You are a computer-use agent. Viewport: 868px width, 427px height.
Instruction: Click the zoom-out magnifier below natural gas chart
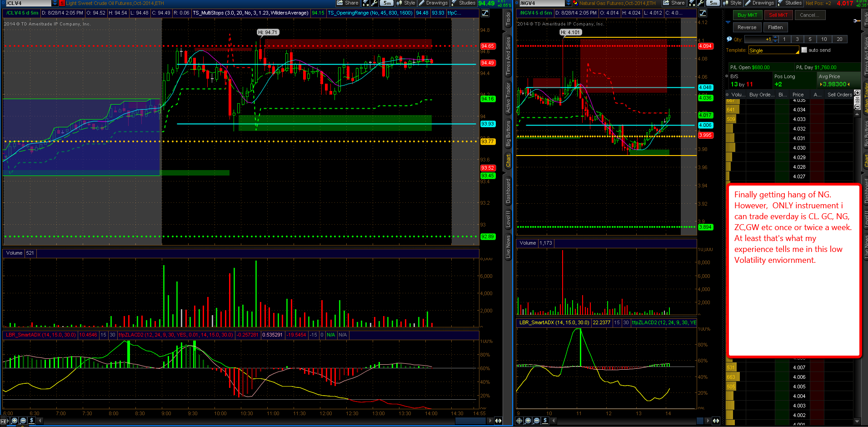[537, 421]
